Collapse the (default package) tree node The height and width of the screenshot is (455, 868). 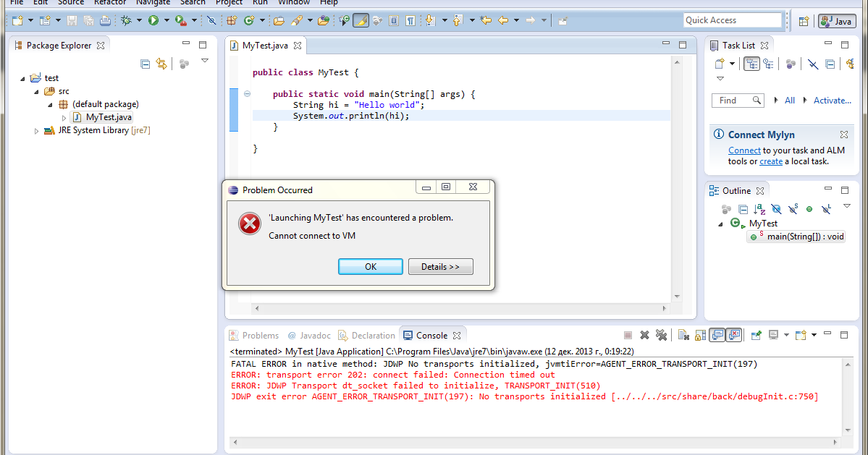pyautogui.click(x=49, y=103)
